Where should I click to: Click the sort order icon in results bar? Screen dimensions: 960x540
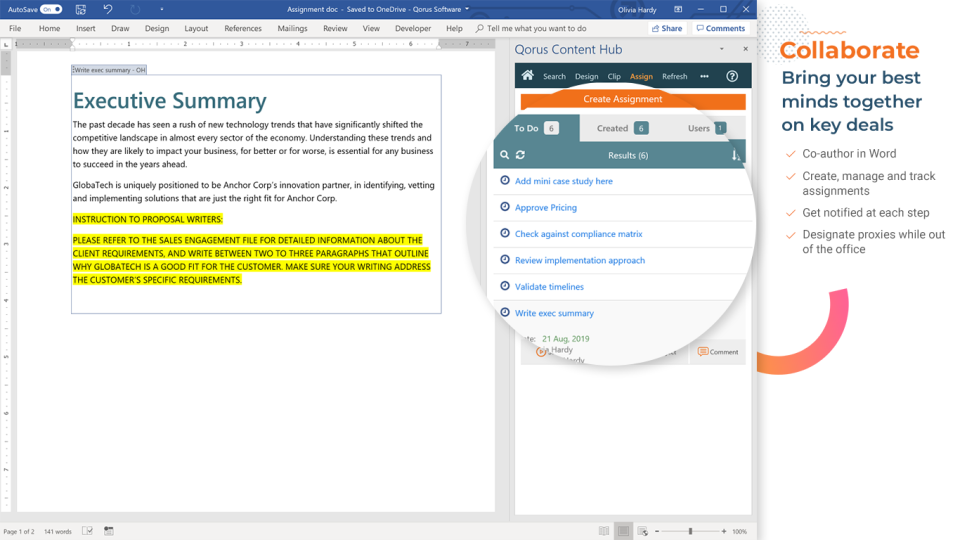click(x=735, y=156)
